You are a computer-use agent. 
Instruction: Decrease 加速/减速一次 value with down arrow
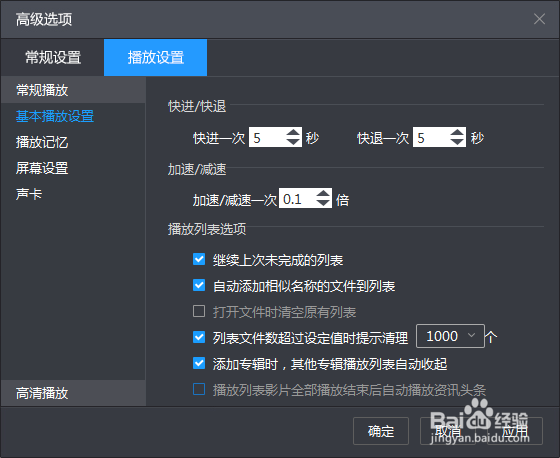323,203
